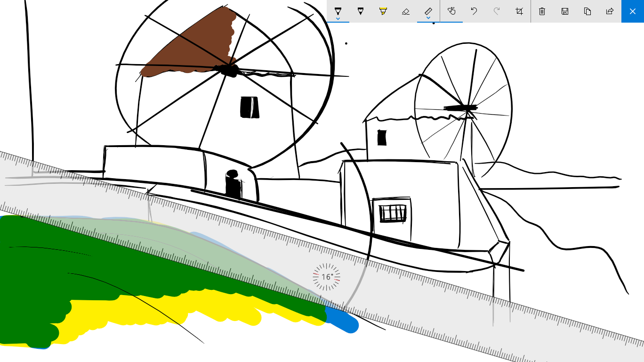This screenshot has width=644, height=362.
Task: Copy the sketch to the clipboard
Action: 588,11
